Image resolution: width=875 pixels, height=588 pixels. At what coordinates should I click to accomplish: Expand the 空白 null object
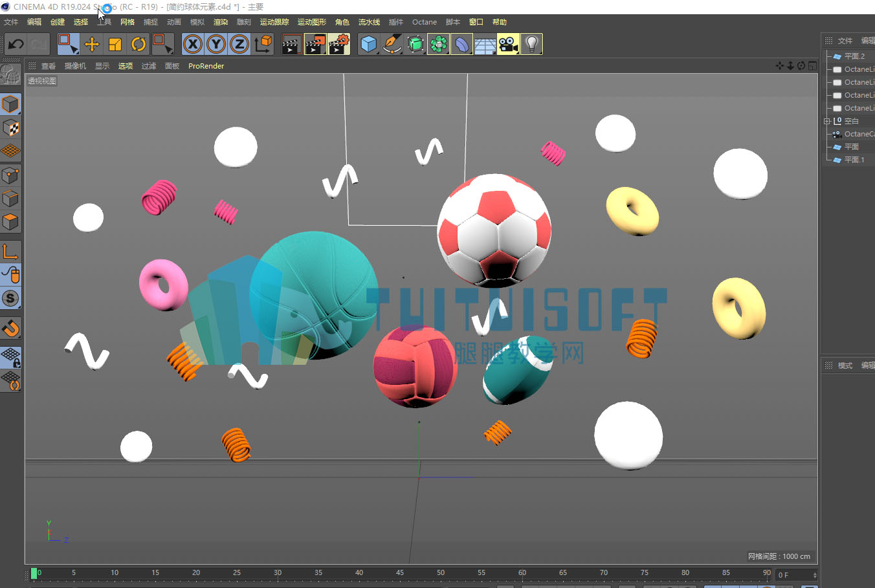pyautogui.click(x=826, y=121)
